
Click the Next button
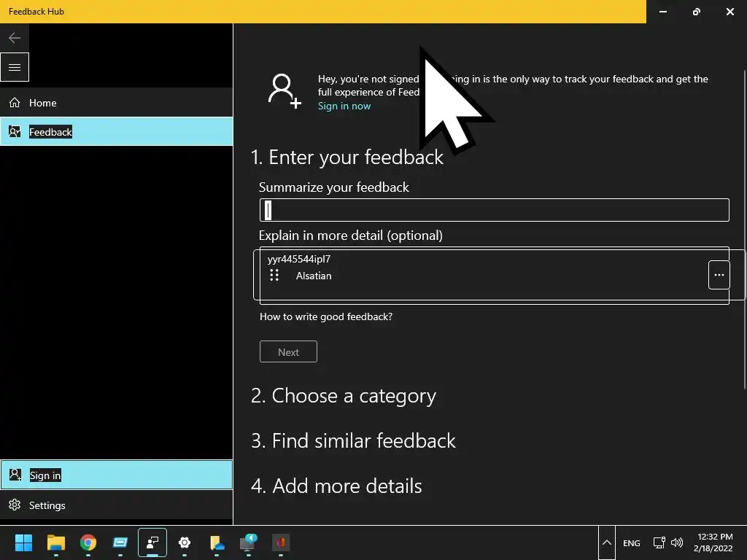click(288, 352)
